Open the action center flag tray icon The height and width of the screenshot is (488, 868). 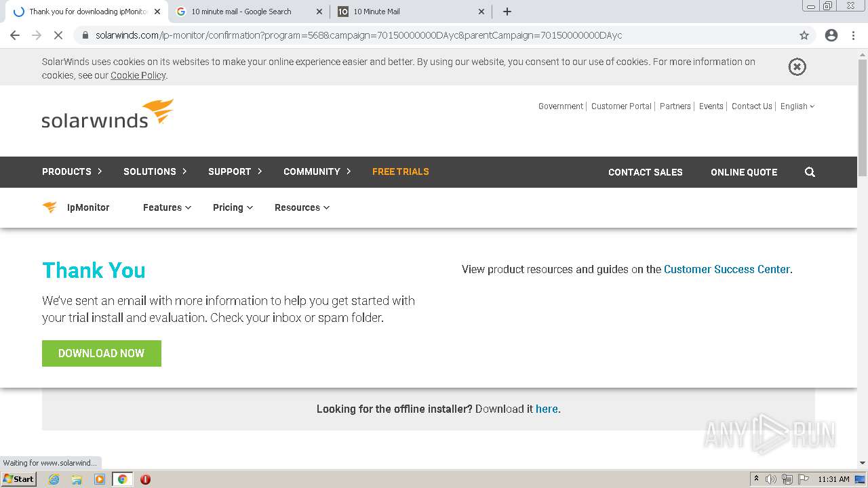(x=804, y=479)
